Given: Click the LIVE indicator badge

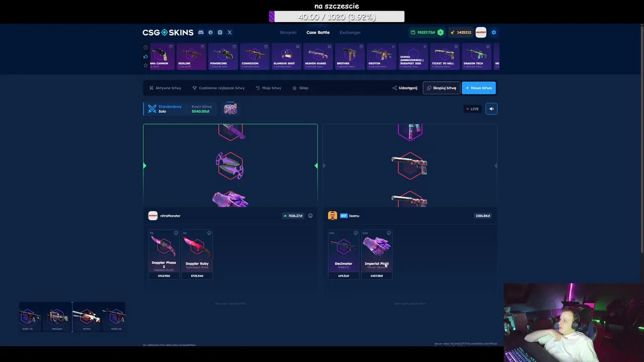Looking at the screenshot, I should tap(472, 109).
